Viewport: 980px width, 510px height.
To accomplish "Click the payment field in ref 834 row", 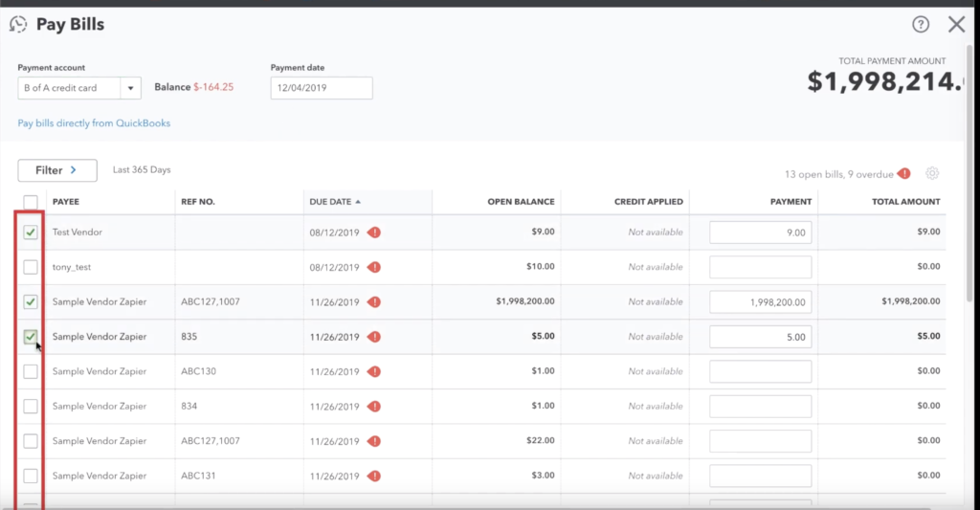I will point(760,407).
